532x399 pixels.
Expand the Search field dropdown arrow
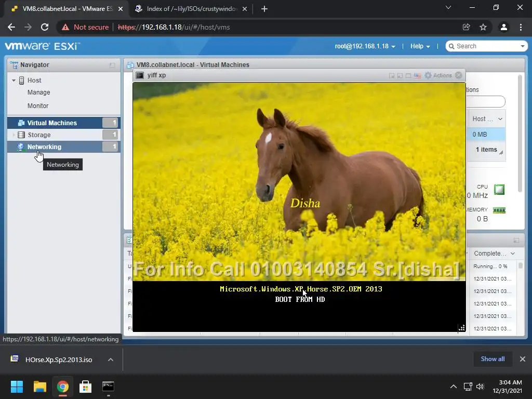523,46
